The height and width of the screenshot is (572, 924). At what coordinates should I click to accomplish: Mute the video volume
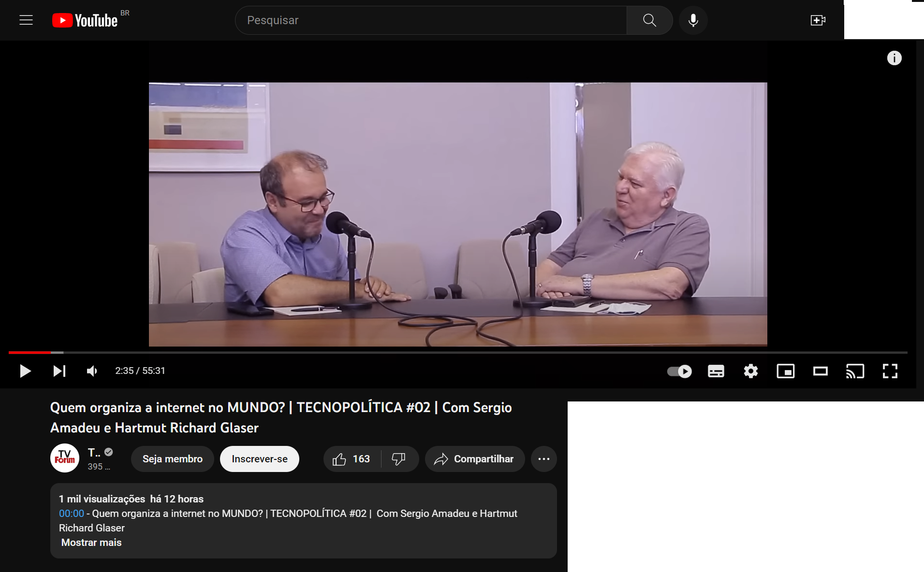[x=92, y=371]
